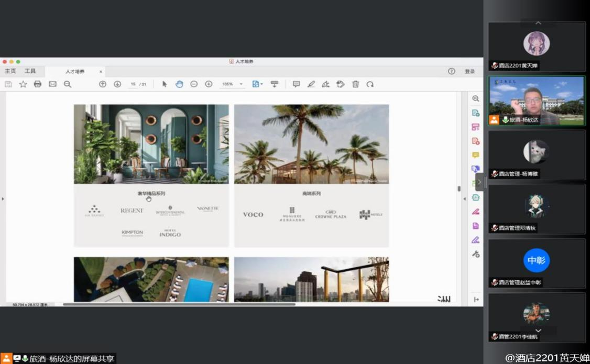Go to previous page with up arrow
The image size is (590, 364).
click(x=103, y=84)
